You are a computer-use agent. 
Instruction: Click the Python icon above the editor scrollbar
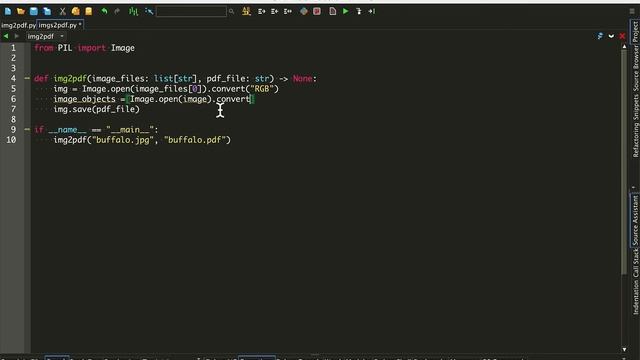pos(600,36)
